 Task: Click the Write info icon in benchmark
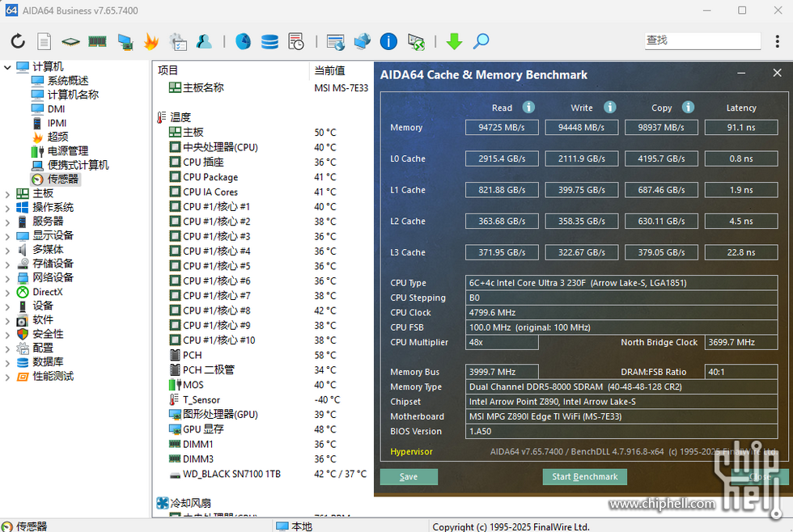[x=610, y=107]
